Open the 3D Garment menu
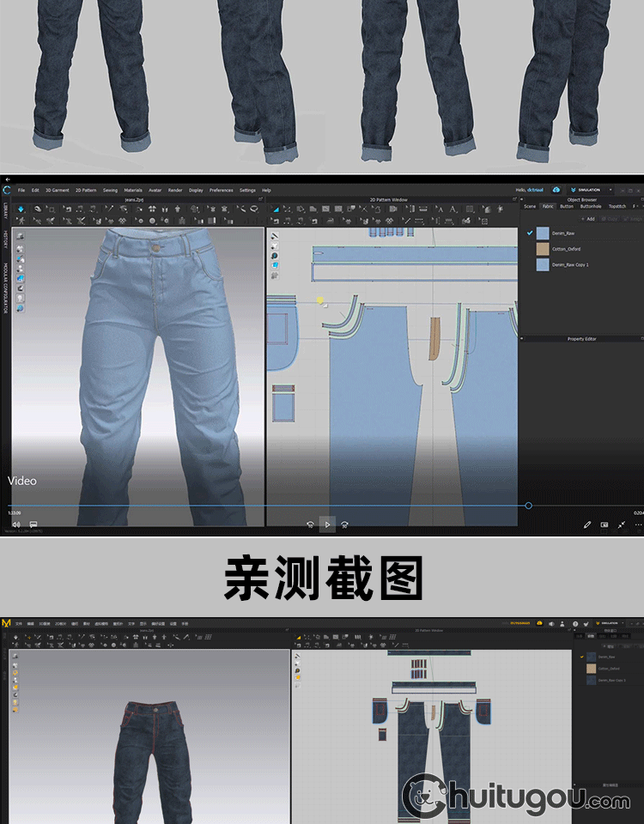This screenshot has width=644, height=824. coord(58,191)
